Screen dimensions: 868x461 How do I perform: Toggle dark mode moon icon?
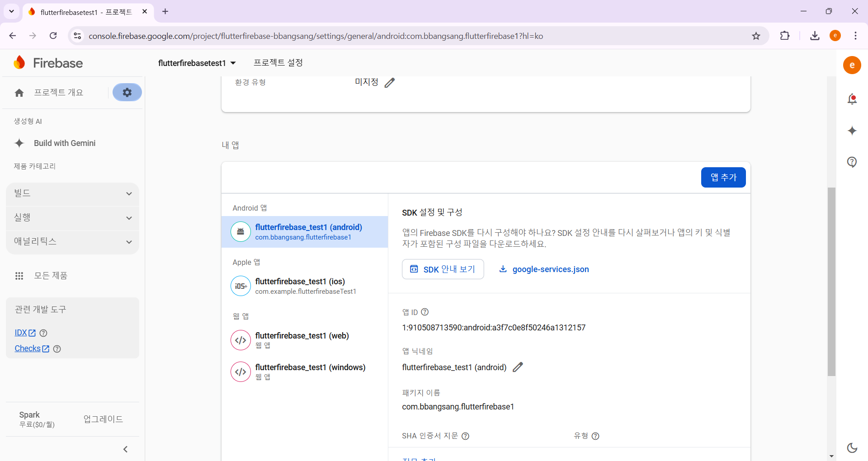852,447
